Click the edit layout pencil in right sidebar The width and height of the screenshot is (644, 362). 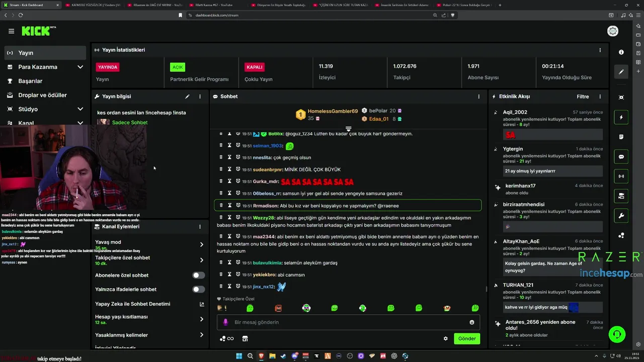pyautogui.click(x=621, y=72)
